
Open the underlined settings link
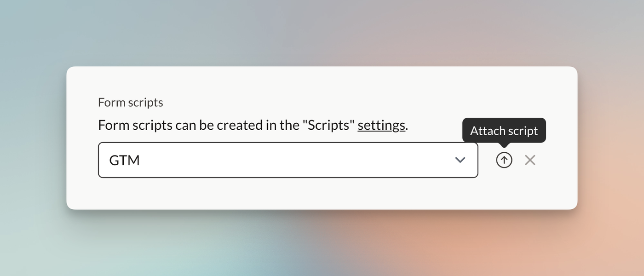(x=381, y=125)
